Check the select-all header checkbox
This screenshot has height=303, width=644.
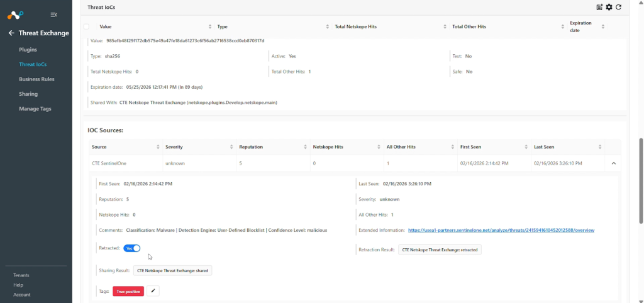pos(86,26)
